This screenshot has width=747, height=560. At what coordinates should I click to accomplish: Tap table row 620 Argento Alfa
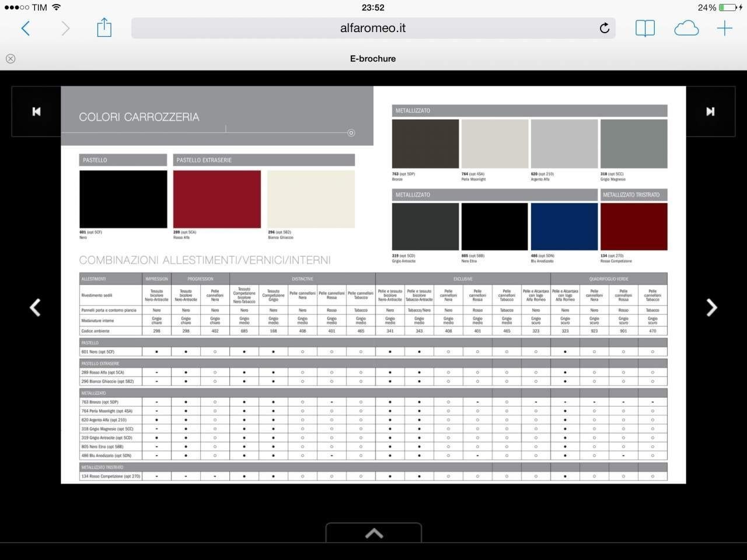[x=373, y=420]
